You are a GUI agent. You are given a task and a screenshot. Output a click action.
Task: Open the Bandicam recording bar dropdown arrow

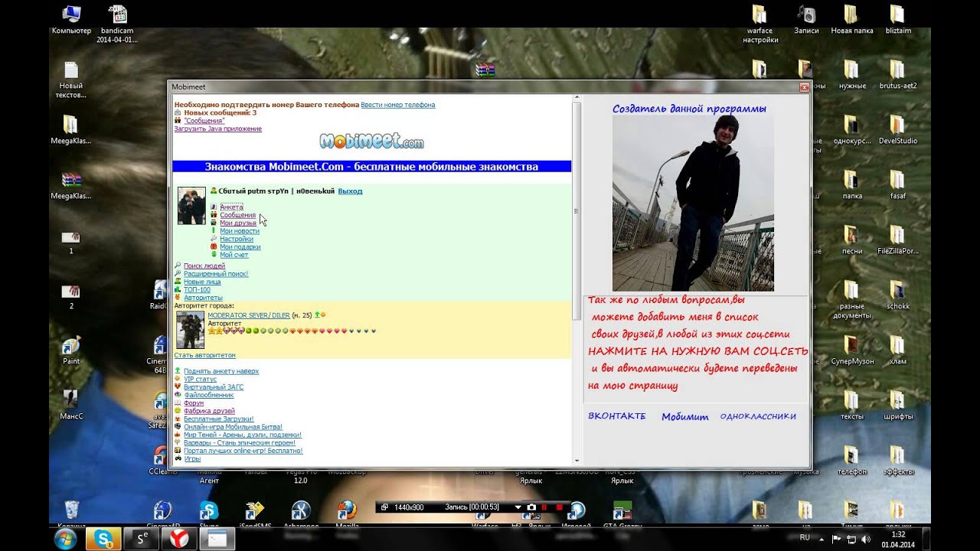click(518, 507)
